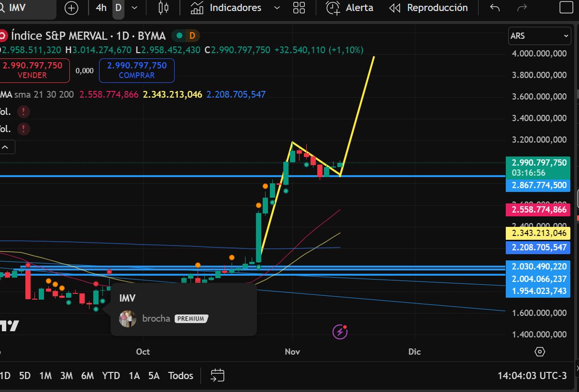Select the D daily timeframe

[x=118, y=8]
